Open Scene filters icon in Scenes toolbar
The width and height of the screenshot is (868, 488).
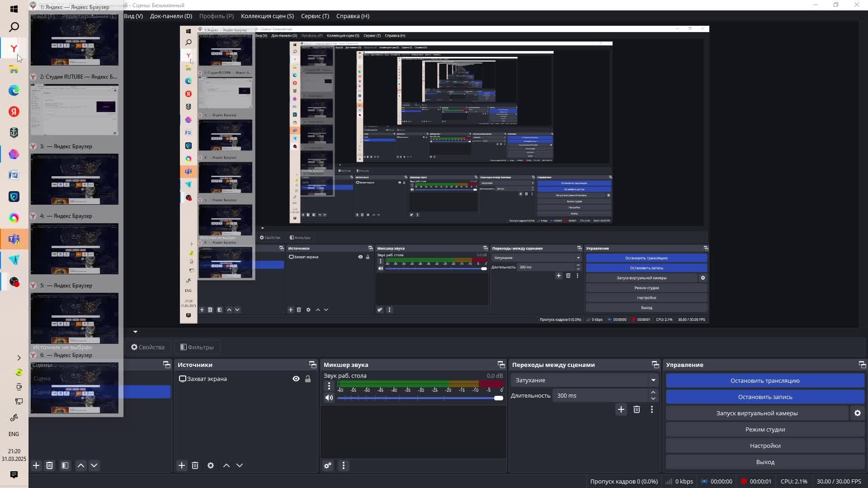tap(65, 465)
